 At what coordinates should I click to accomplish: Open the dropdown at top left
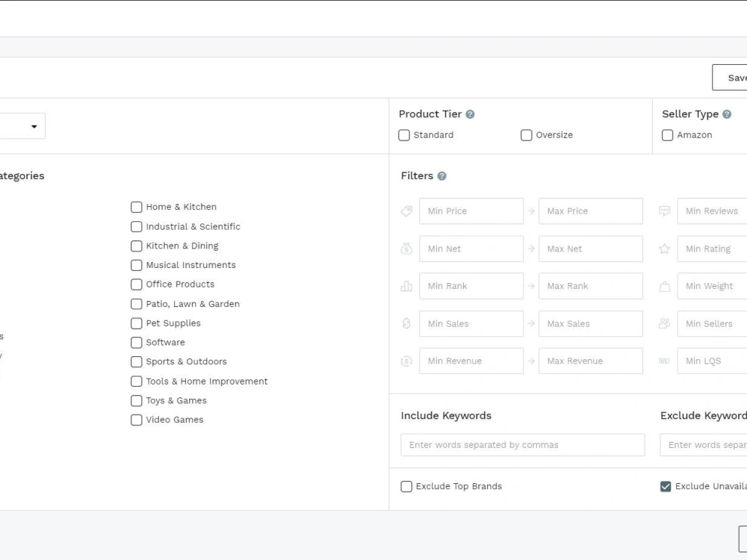(x=22, y=126)
